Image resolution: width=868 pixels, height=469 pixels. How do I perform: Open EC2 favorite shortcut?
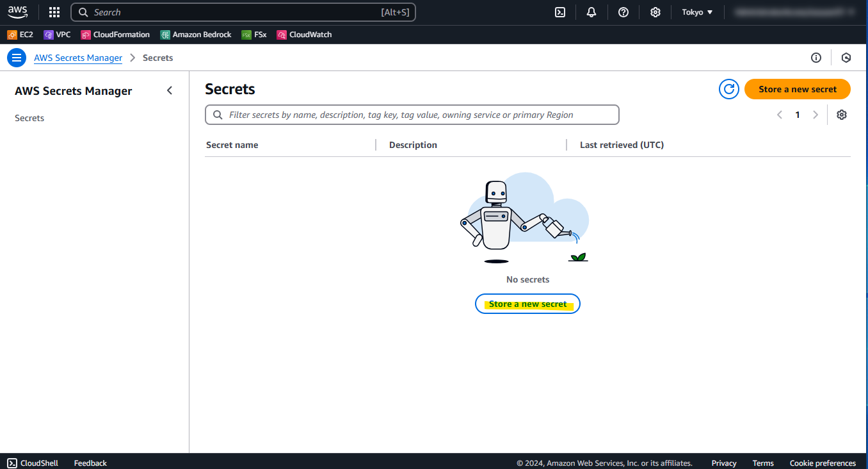20,35
